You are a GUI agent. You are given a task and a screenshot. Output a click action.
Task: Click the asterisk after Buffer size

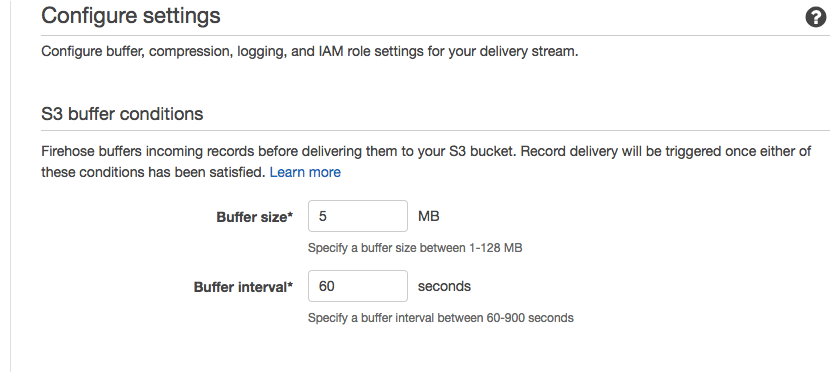pyautogui.click(x=290, y=215)
